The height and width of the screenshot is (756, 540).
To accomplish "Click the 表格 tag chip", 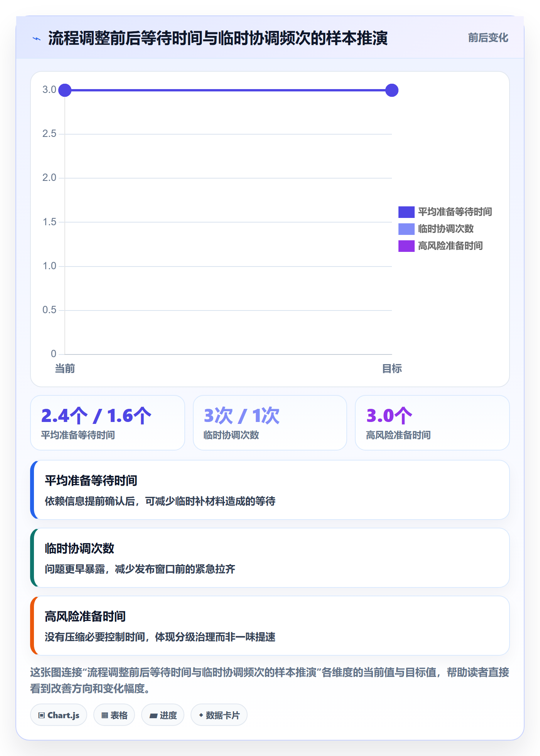I will [x=114, y=715].
